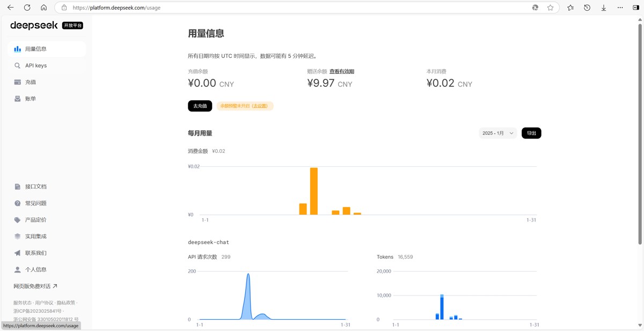Open 网页版免费对话 external link
The width and height of the screenshot is (644, 331).
pyautogui.click(x=35, y=286)
